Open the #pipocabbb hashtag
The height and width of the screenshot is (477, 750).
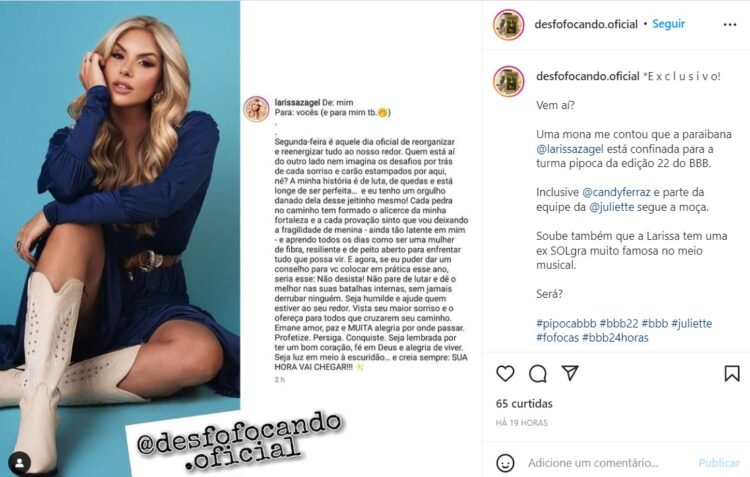point(566,323)
